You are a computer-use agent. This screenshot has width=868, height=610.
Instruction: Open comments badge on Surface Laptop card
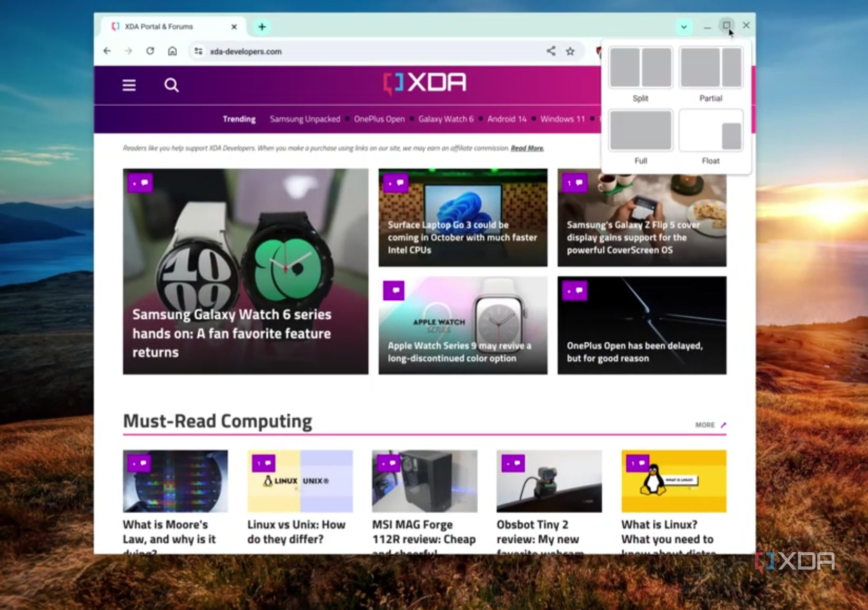coord(396,183)
